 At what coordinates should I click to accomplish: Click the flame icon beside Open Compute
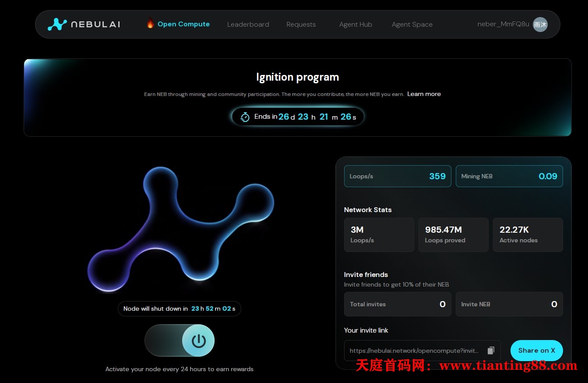coord(150,24)
